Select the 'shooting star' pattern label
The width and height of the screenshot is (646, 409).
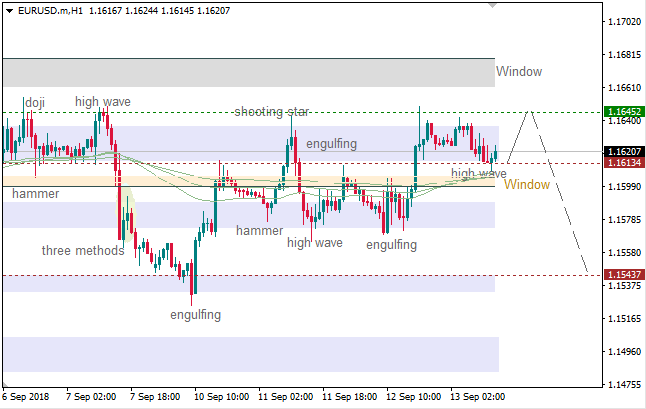point(272,112)
